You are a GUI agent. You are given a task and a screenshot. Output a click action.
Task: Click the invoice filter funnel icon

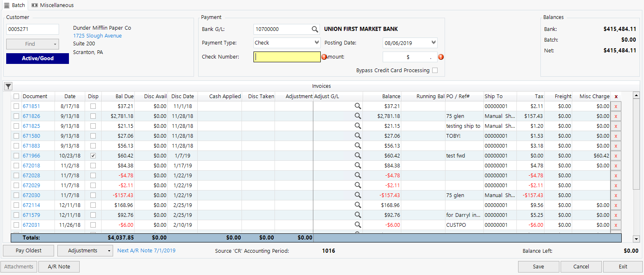point(8,86)
